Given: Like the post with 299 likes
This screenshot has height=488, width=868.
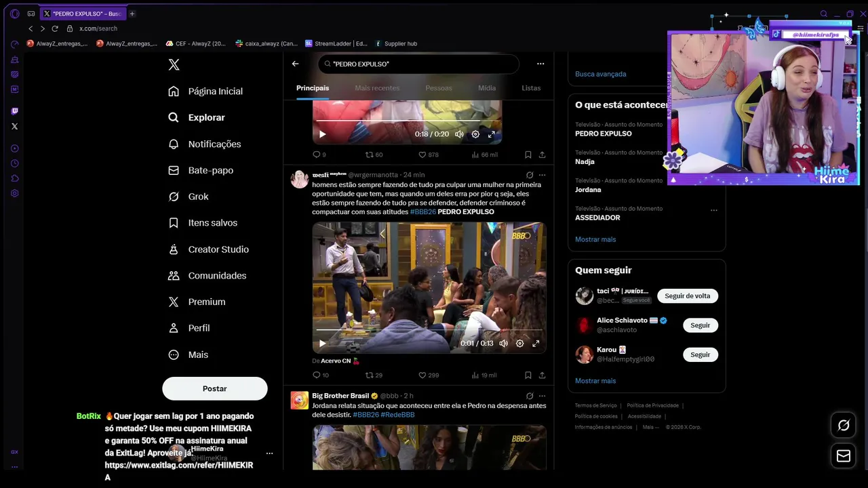Looking at the screenshot, I should (x=429, y=375).
